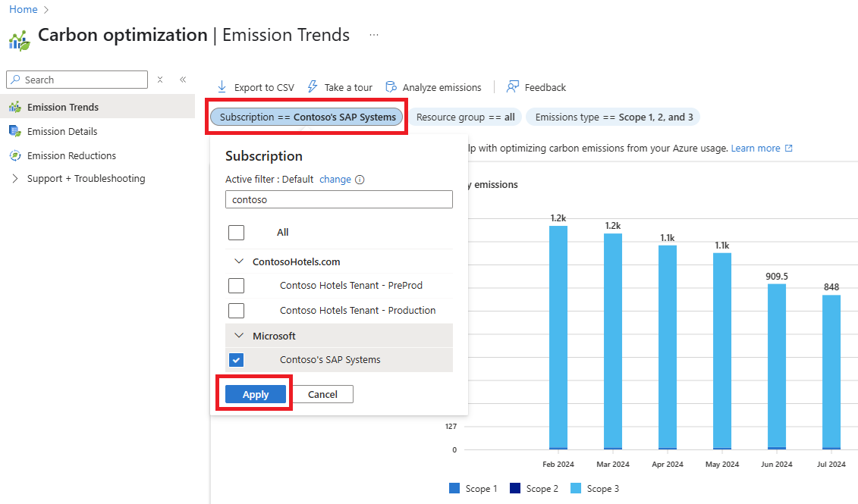Click Take a tour label
Screen dimensions: 858x504
(x=348, y=87)
